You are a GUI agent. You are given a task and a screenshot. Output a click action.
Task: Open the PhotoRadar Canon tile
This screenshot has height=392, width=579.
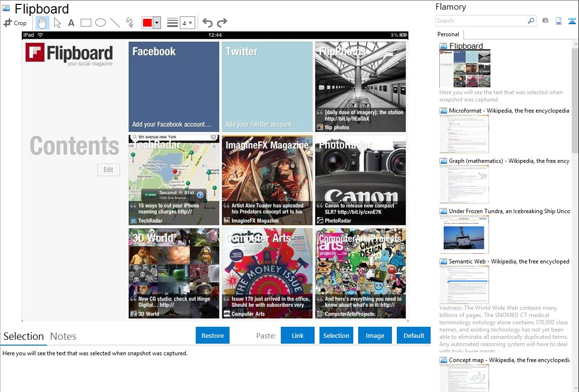[x=361, y=180]
